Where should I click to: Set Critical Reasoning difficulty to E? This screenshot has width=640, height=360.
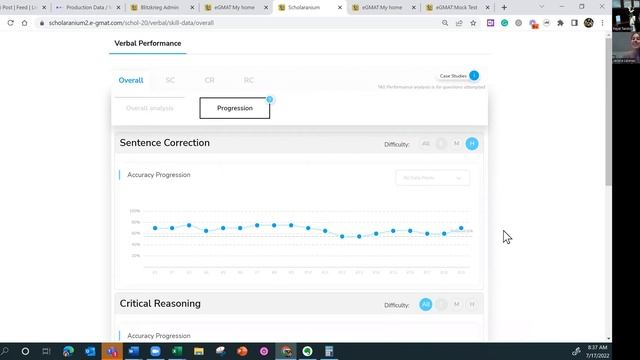click(441, 304)
